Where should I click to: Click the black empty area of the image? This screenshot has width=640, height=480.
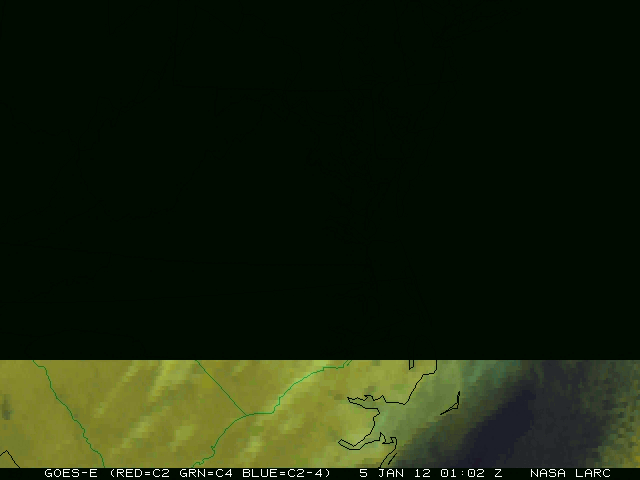tap(320, 180)
